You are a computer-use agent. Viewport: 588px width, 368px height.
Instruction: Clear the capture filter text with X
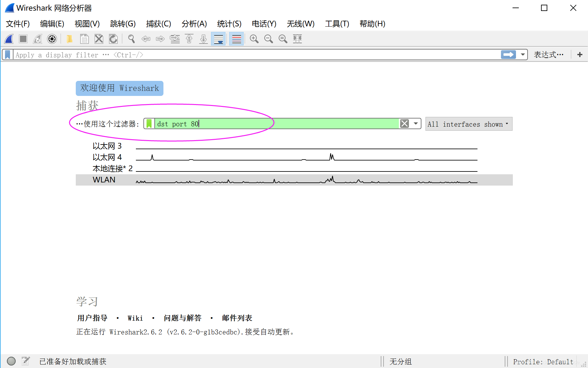pyautogui.click(x=405, y=124)
